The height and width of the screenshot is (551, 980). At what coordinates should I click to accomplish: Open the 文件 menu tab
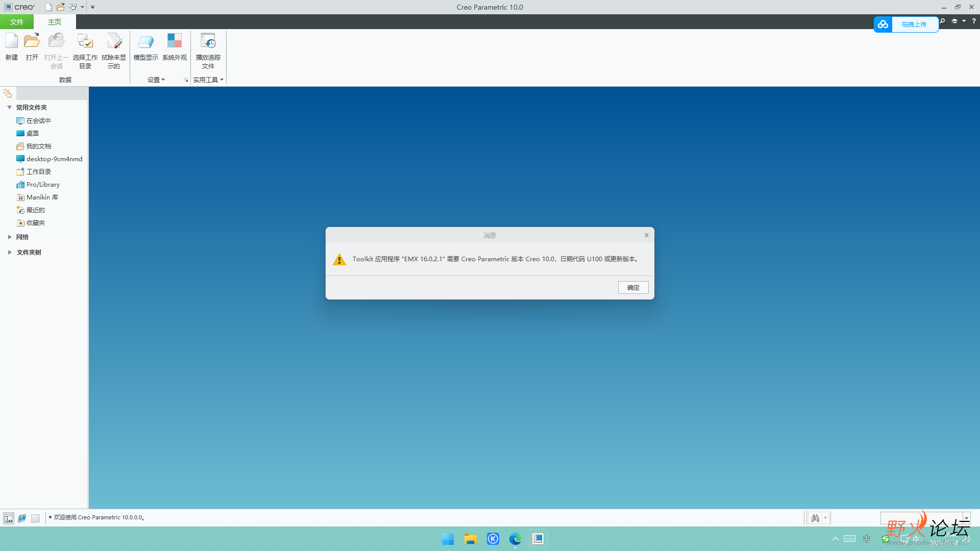point(17,22)
